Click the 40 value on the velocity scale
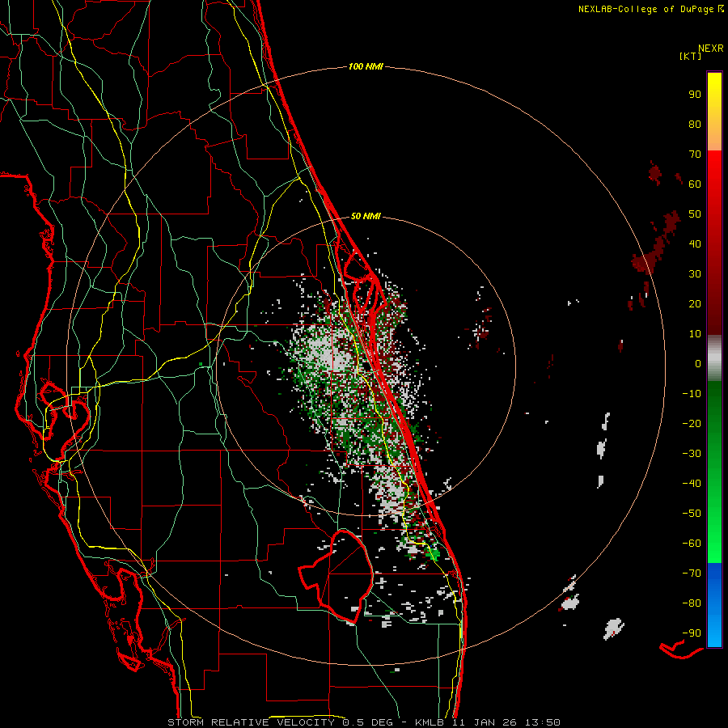The image size is (728, 728). [x=695, y=243]
